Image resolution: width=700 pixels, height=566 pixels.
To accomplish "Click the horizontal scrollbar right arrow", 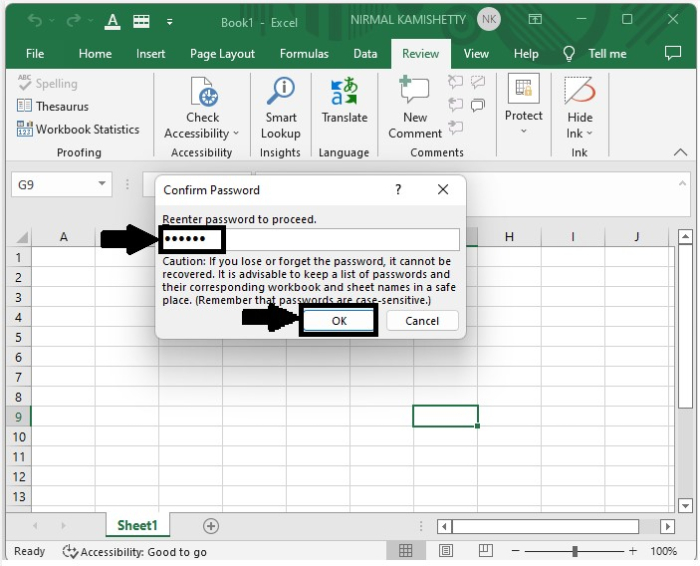I will click(667, 526).
